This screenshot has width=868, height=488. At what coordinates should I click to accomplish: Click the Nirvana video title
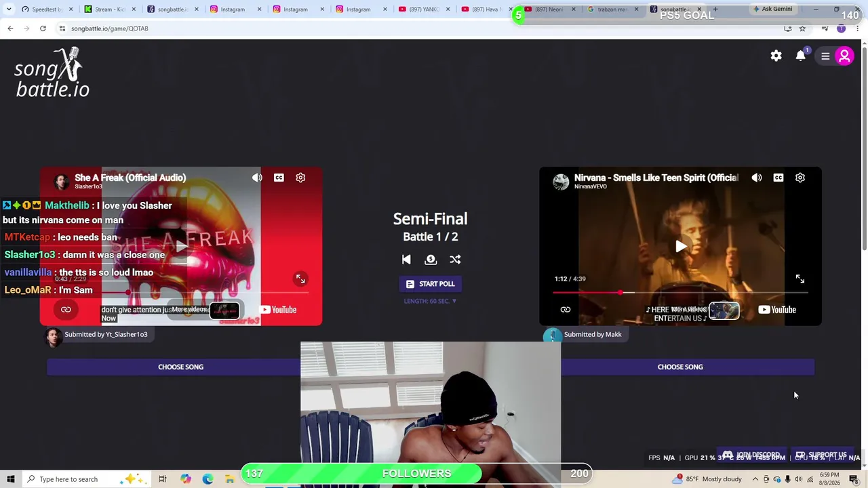[x=656, y=178]
